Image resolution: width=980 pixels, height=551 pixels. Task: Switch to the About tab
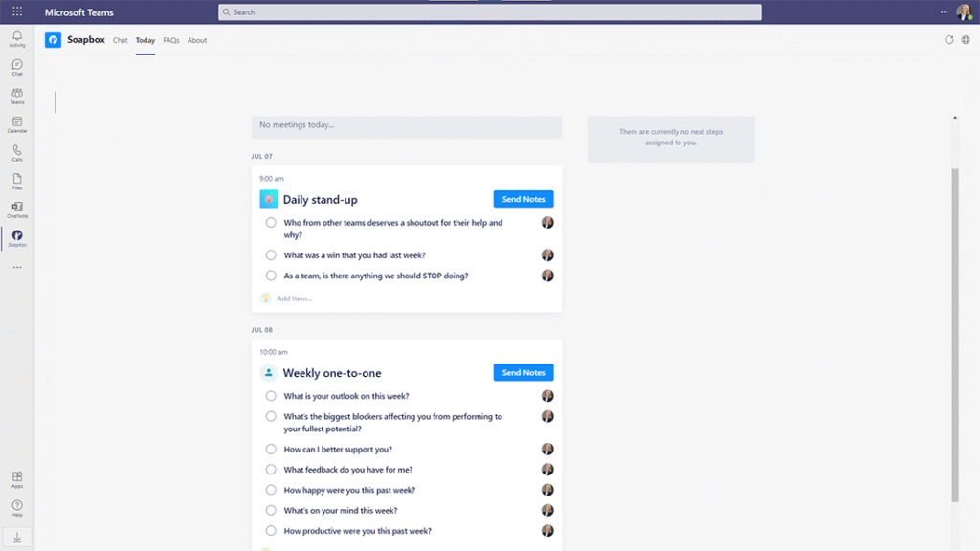coord(197,40)
